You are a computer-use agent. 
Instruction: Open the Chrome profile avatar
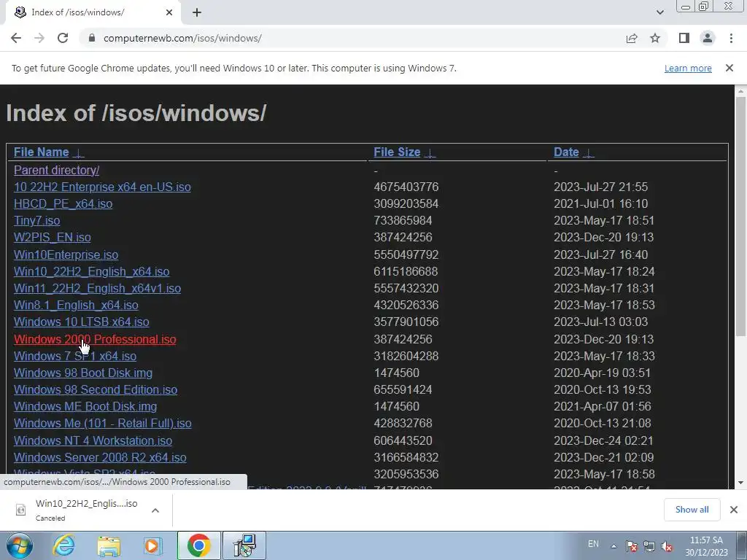tap(708, 38)
